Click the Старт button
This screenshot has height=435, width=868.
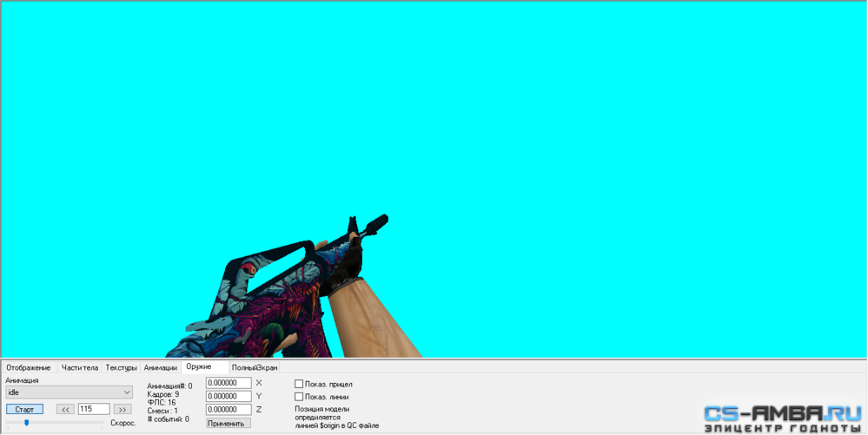coord(25,410)
